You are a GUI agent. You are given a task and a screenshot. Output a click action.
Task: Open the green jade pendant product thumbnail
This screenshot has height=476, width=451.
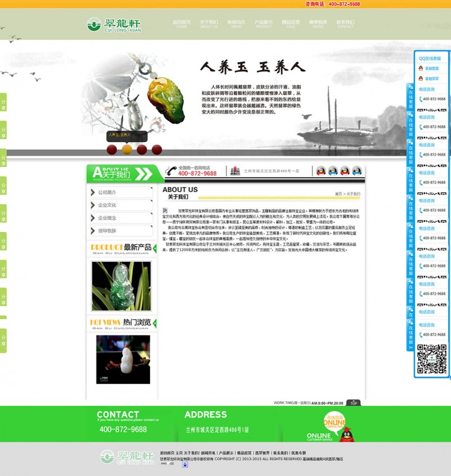coord(121,286)
